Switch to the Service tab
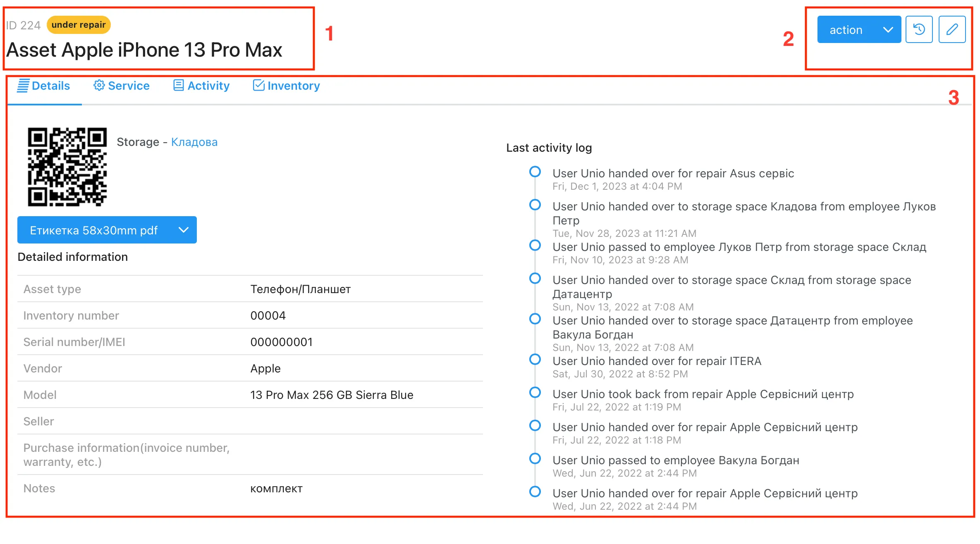The height and width of the screenshot is (544, 980). (x=129, y=86)
